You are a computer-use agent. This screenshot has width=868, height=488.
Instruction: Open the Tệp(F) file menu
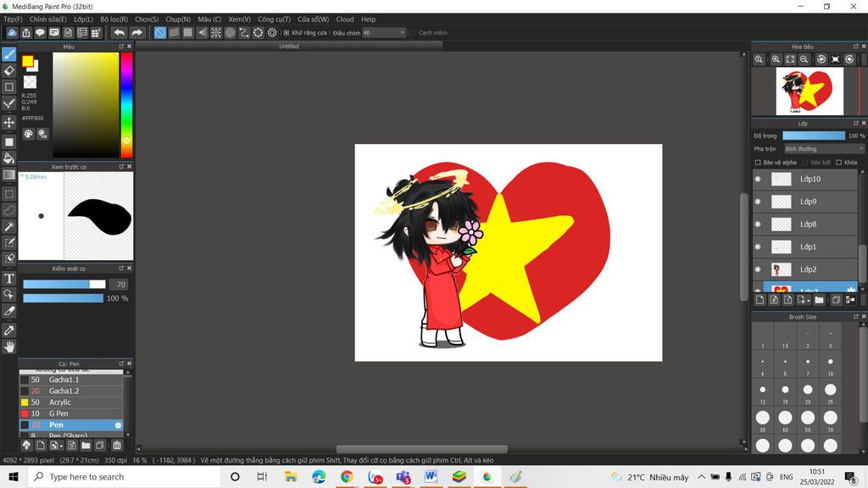[x=14, y=19]
